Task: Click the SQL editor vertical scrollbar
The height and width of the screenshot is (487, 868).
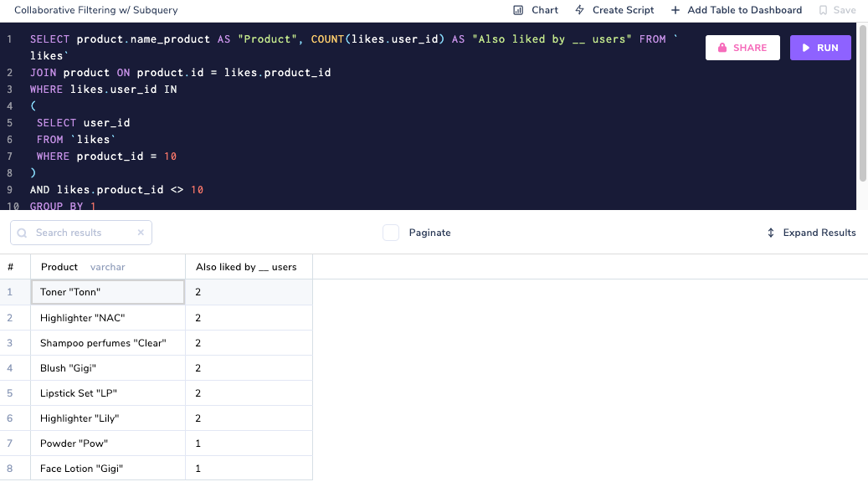Action: tap(862, 102)
